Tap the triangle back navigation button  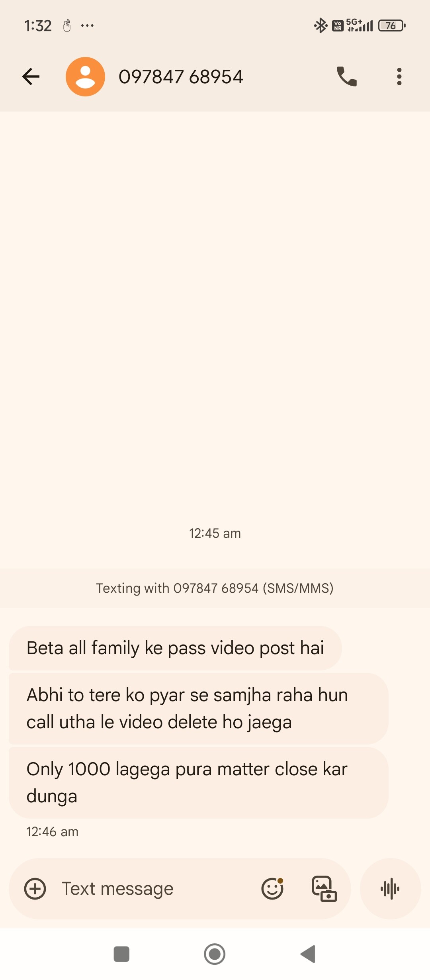[x=308, y=954]
